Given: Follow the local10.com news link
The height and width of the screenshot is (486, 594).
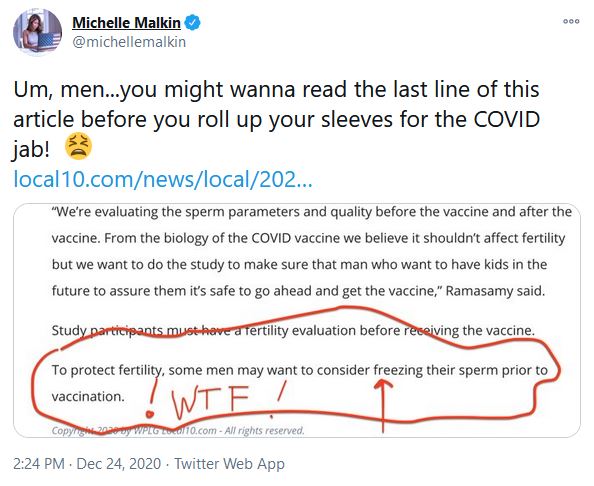Looking at the screenshot, I should (x=163, y=179).
